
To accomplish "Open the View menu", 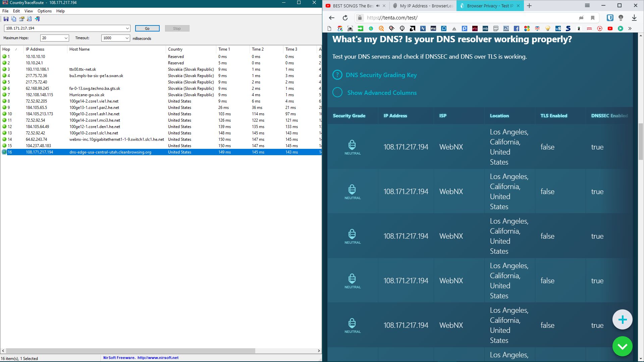I will (x=29, y=11).
